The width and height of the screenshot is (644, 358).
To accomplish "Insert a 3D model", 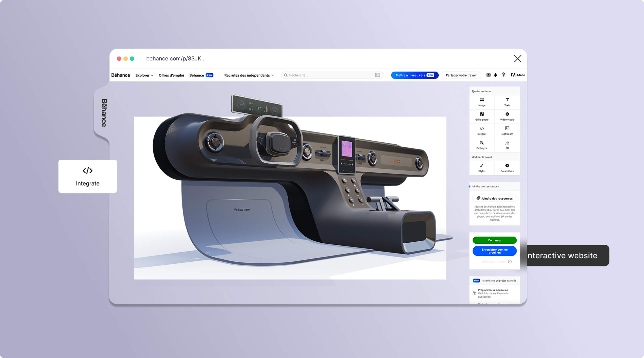I will pyautogui.click(x=507, y=145).
